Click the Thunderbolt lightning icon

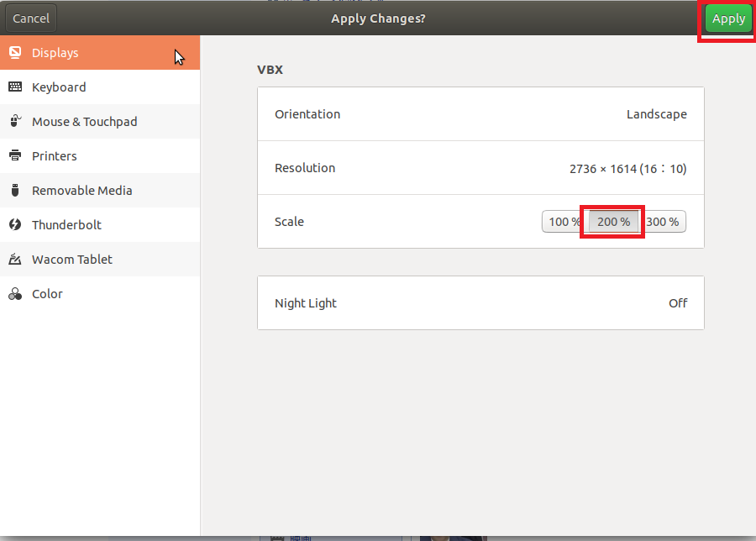pos(14,225)
